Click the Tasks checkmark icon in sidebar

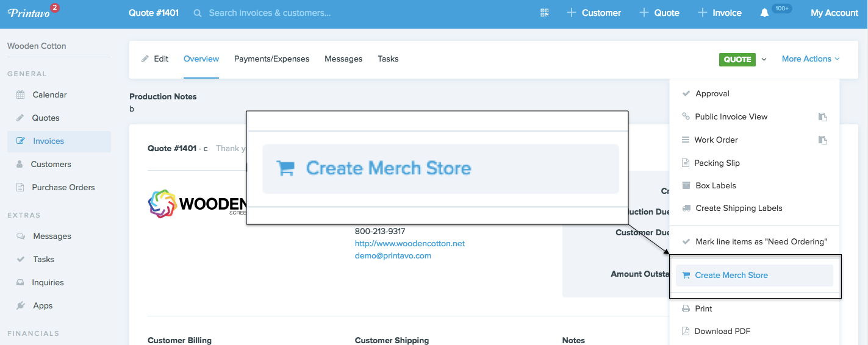click(x=21, y=259)
